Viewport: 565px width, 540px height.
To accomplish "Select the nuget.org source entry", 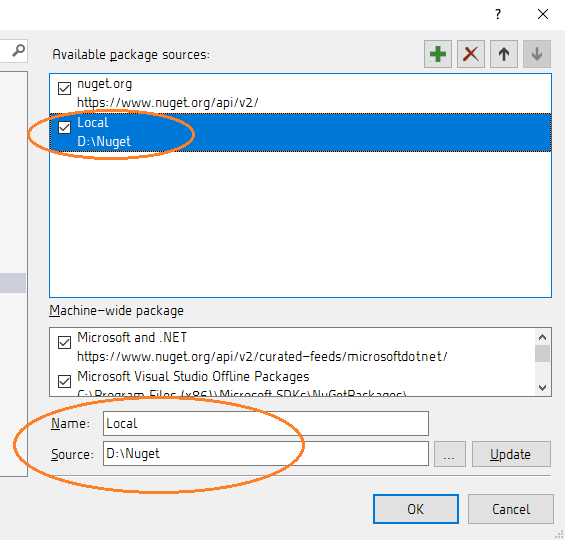I will pos(300,93).
